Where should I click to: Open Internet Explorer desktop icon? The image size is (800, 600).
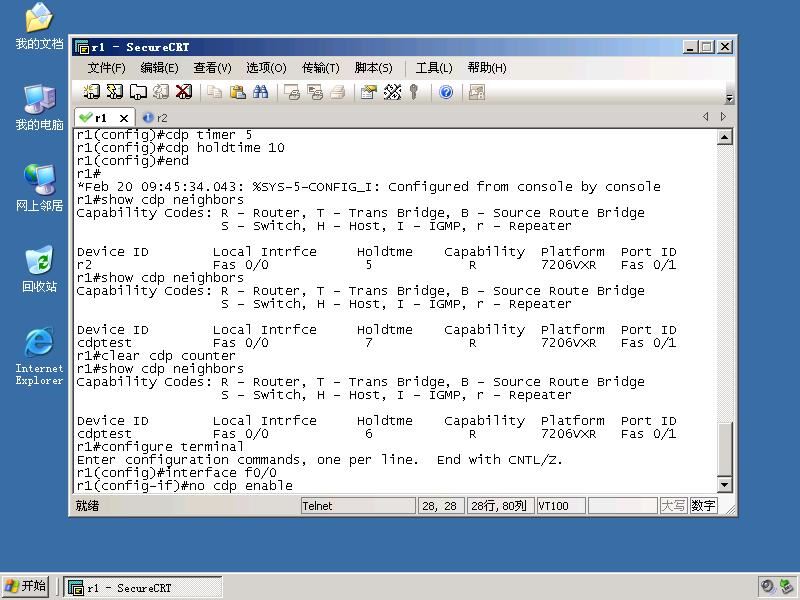(x=39, y=356)
